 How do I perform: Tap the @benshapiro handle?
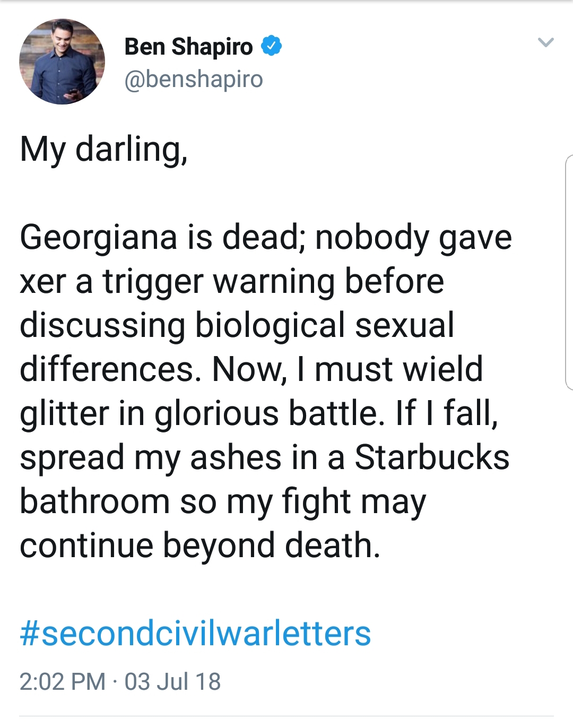[194, 79]
